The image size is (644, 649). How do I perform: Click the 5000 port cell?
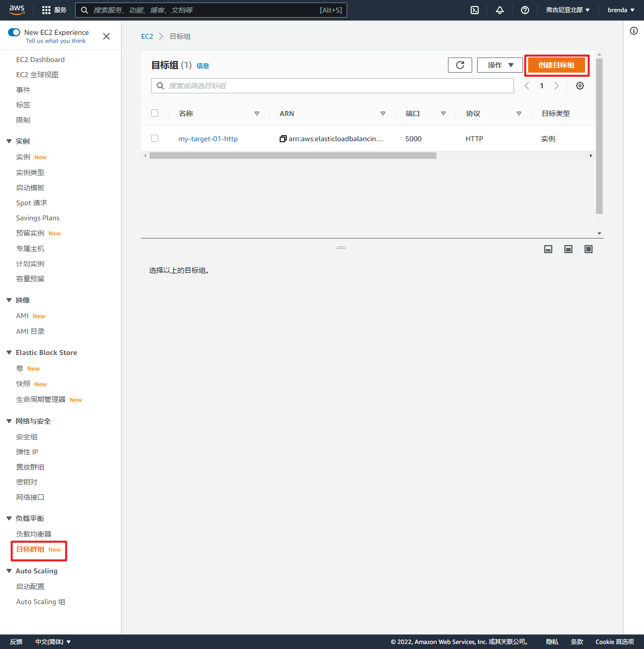click(x=413, y=139)
